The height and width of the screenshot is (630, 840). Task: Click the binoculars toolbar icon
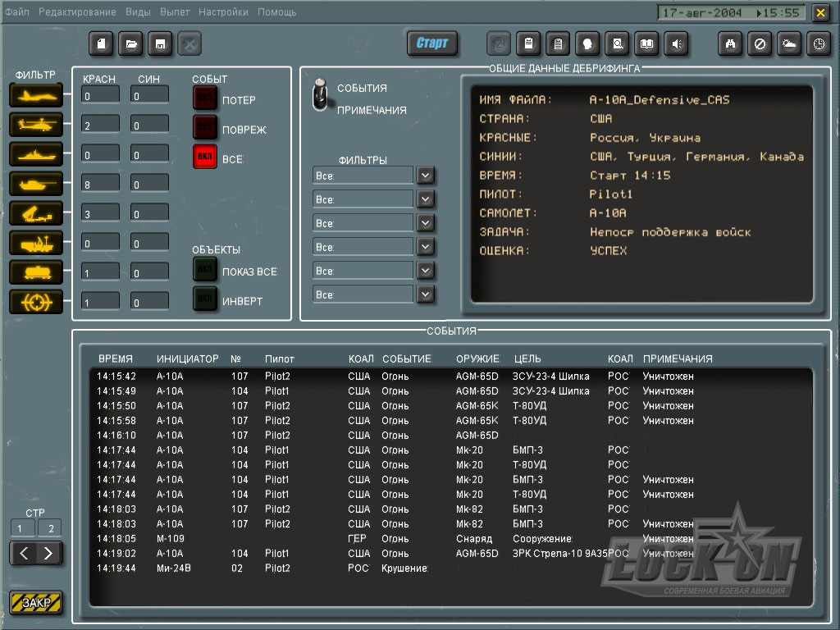pyautogui.click(x=730, y=43)
